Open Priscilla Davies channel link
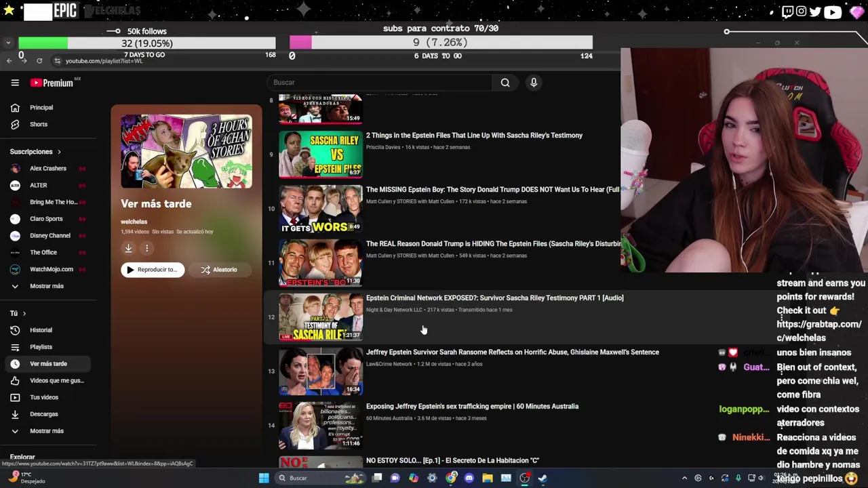Viewport: 868px width, 488px height. pyautogui.click(x=383, y=147)
